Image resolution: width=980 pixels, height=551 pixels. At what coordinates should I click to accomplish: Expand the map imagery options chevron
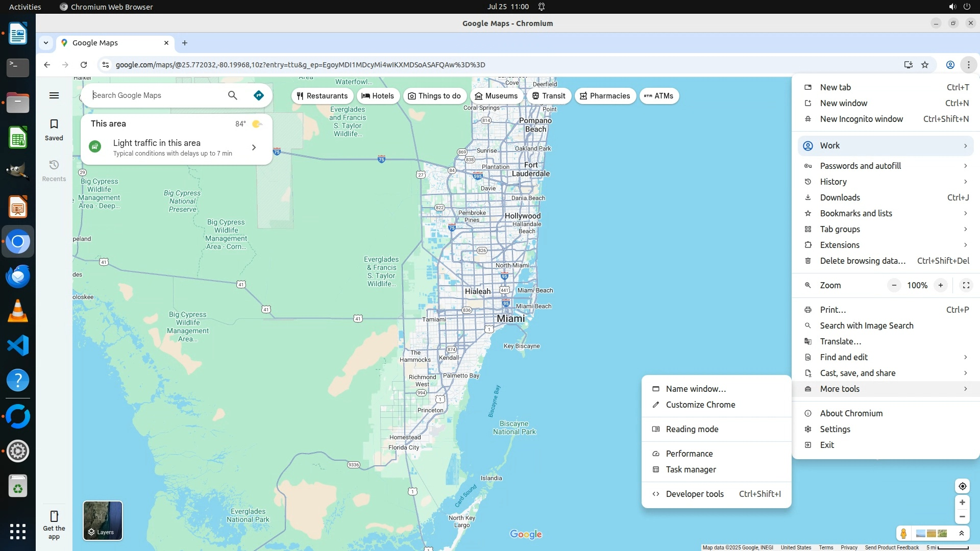(962, 534)
